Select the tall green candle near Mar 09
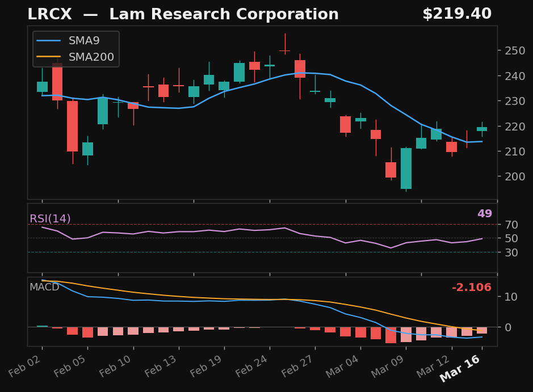Viewport: 533px width, 392px height. click(406, 167)
